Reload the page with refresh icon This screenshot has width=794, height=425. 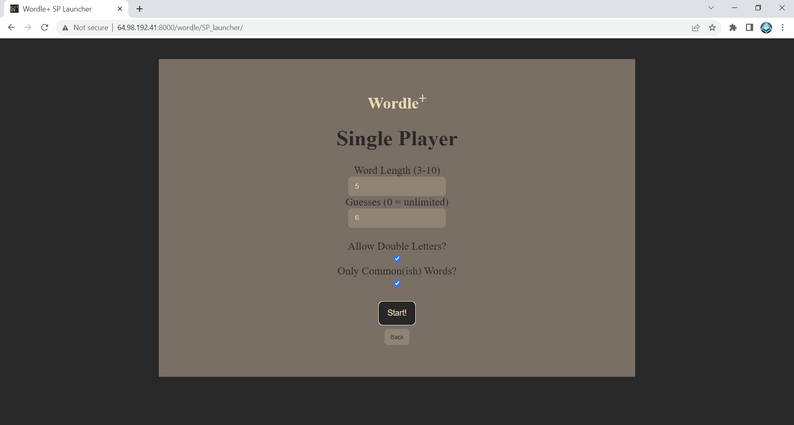(x=45, y=27)
